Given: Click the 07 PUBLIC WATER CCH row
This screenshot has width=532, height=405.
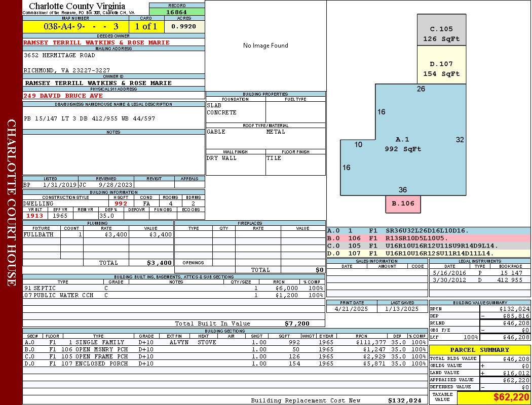Looking at the screenshot, I should [173, 296].
